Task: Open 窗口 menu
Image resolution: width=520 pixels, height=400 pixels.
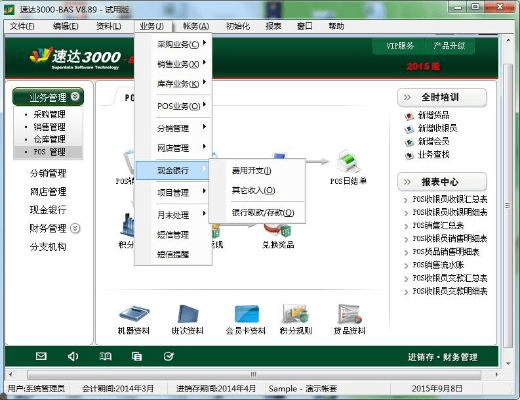Action: pos(305,26)
